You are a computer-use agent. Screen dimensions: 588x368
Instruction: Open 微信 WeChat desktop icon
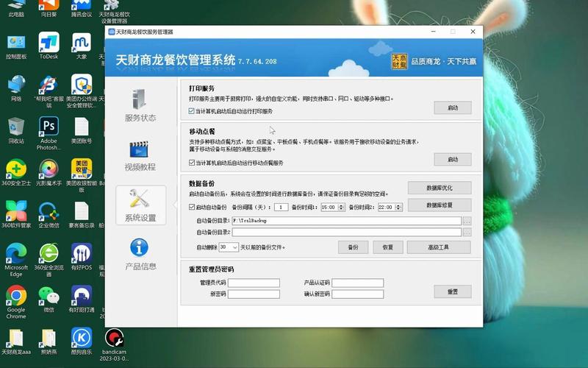[49, 299]
